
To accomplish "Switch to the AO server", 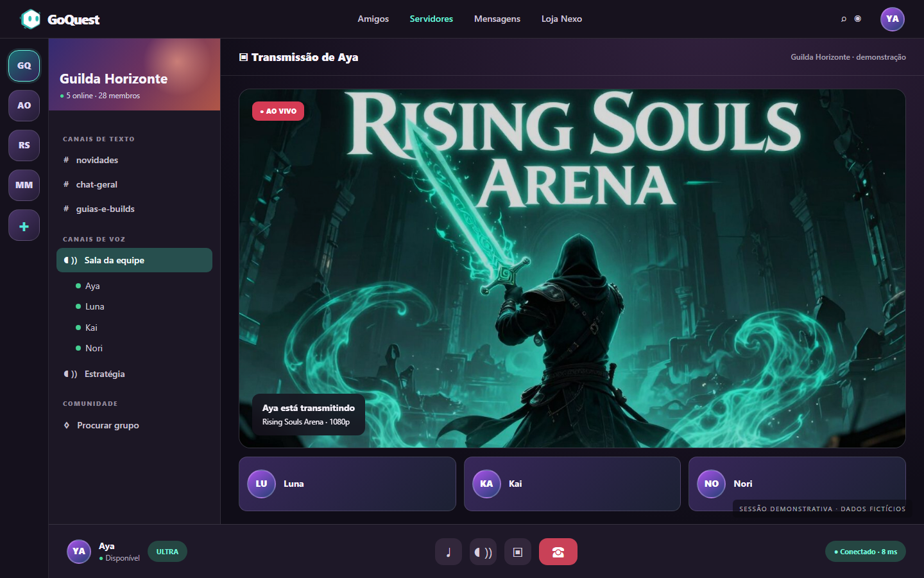I will 24,105.
